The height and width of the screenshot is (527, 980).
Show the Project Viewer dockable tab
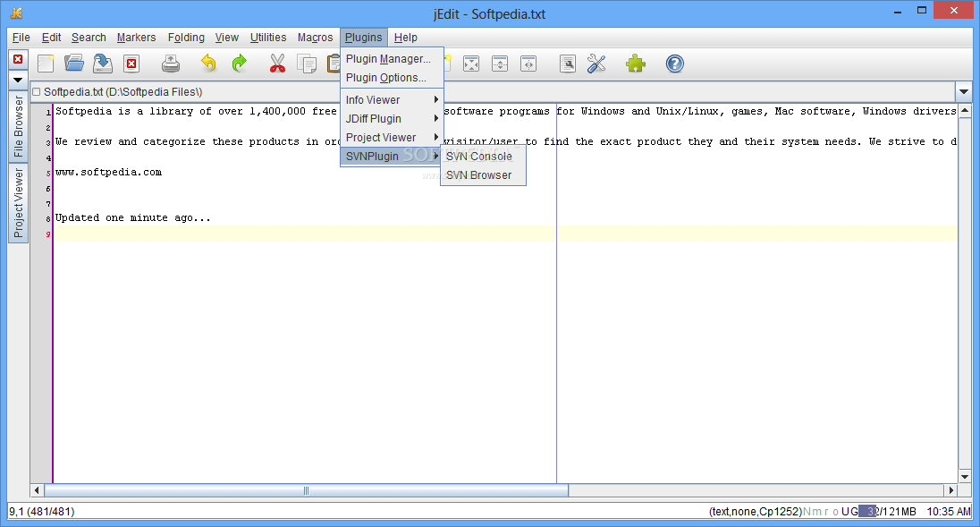[18, 202]
